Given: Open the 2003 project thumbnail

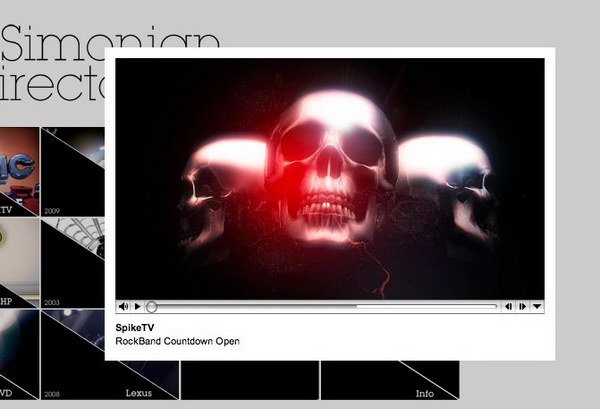Looking at the screenshot, I should 73,263.
